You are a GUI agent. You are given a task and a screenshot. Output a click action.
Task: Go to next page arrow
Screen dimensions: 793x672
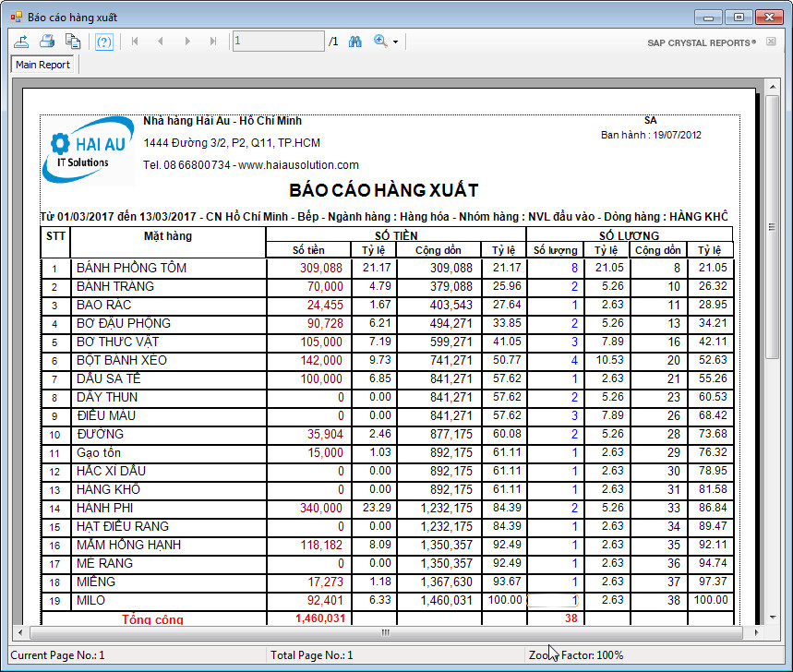tap(187, 42)
